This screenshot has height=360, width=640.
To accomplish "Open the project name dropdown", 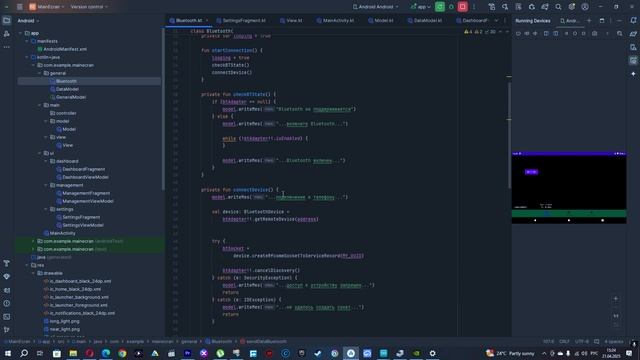I will (47, 7).
